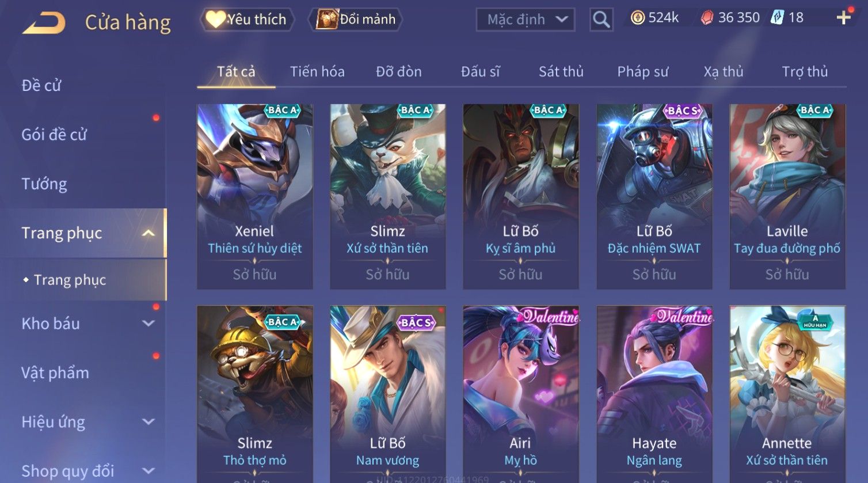Select Lữ Bố Đặc nhiệm SWAT skin

pyautogui.click(x=654, y=196)
